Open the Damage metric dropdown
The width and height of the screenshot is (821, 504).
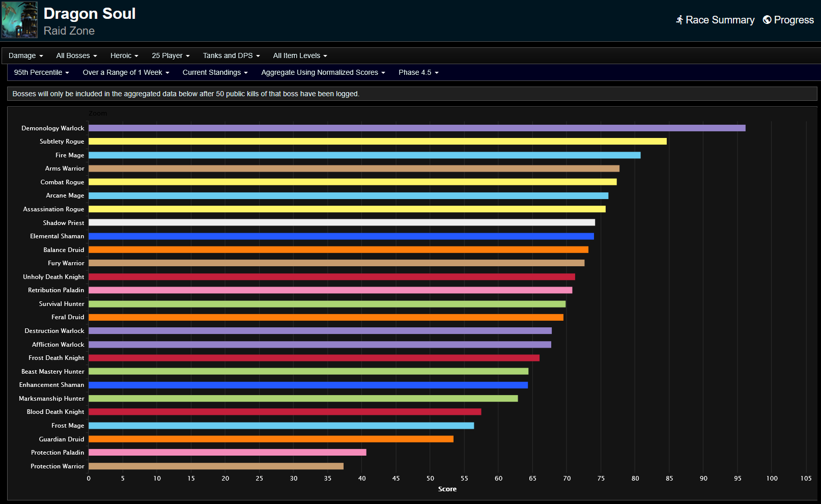[x=25, y=55]
